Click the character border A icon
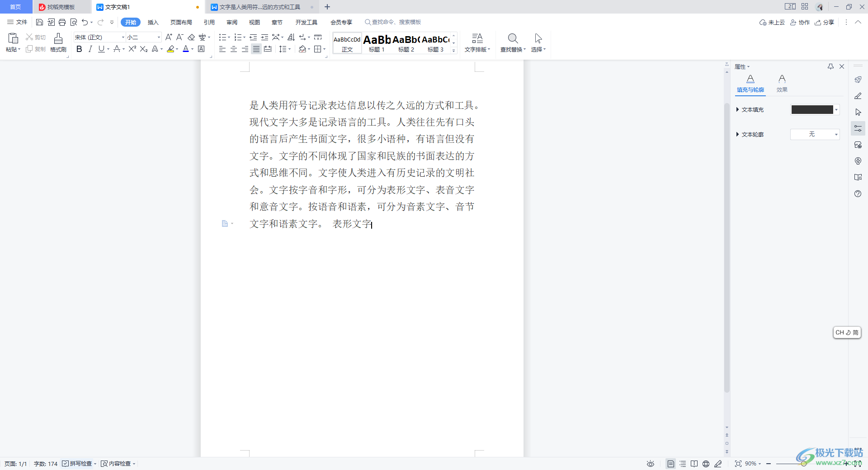The height and width of the screenshot is (470, 868). [202, 49]
